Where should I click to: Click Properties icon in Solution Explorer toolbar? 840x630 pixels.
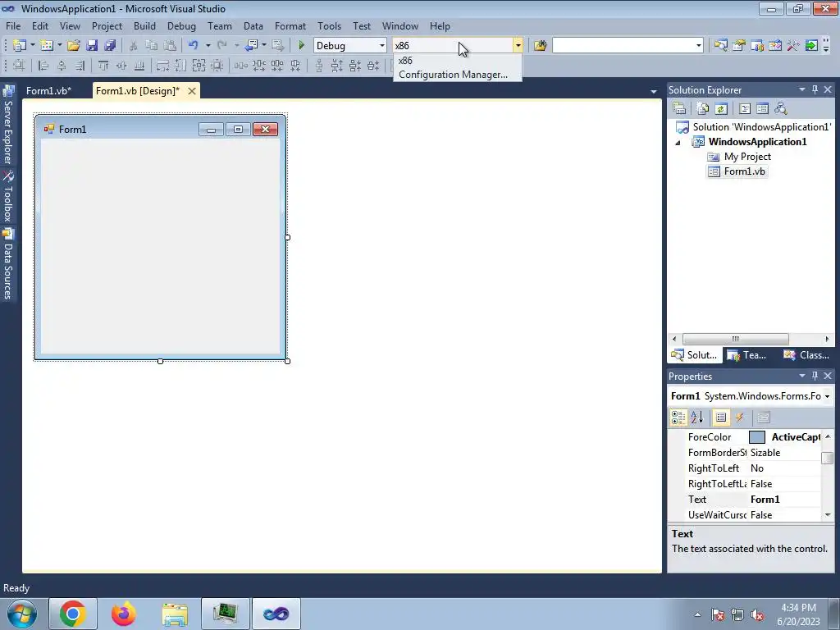pos(679,109)
